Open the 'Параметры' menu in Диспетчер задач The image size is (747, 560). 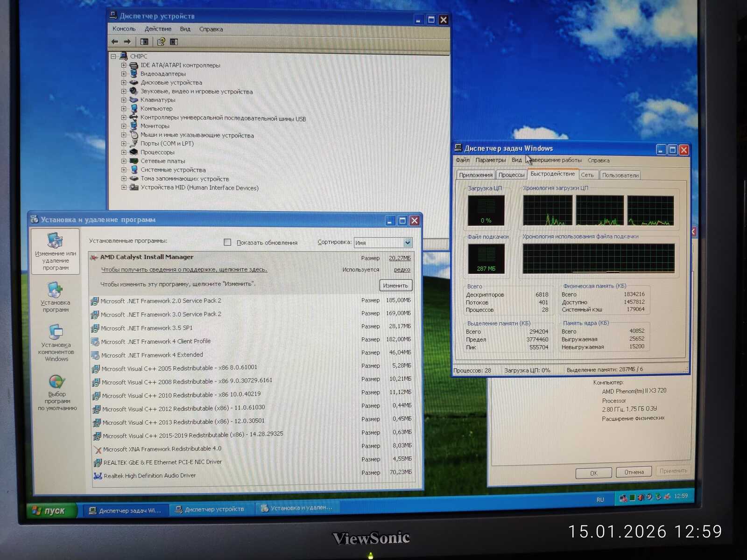point(490,160)
